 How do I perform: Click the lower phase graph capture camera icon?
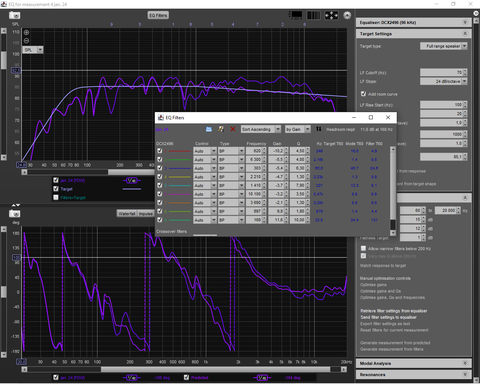pos(14,213)
